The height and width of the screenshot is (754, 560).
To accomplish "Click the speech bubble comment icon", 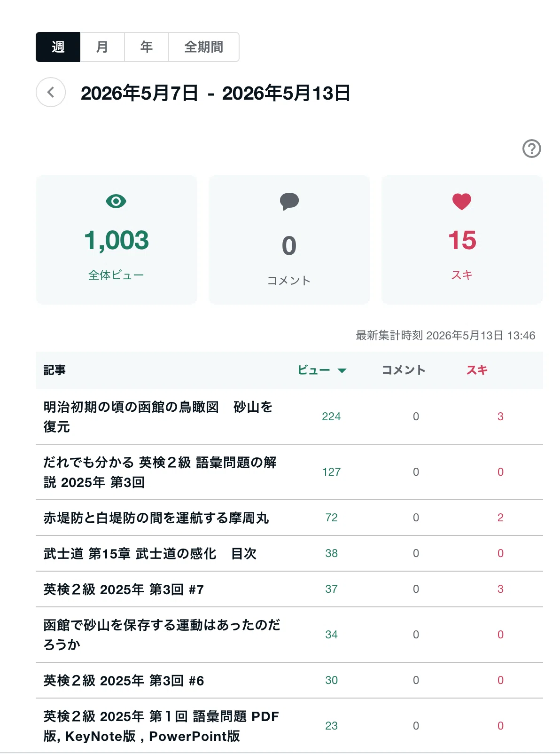I will (289, 201).
